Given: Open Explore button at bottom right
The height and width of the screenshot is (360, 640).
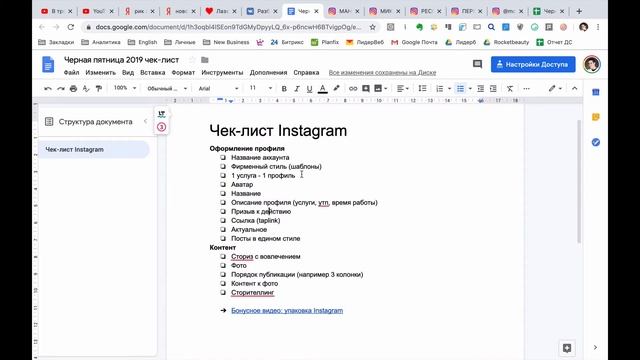Looking at the screenshot, I should pos(567,348).
